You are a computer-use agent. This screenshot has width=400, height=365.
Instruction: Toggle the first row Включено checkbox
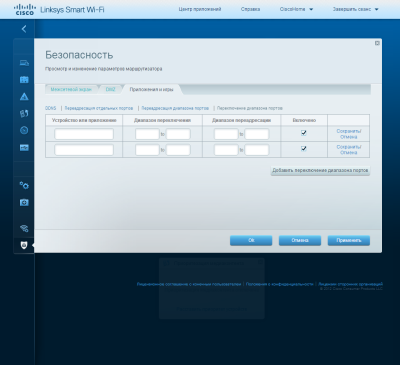(304, 133)
